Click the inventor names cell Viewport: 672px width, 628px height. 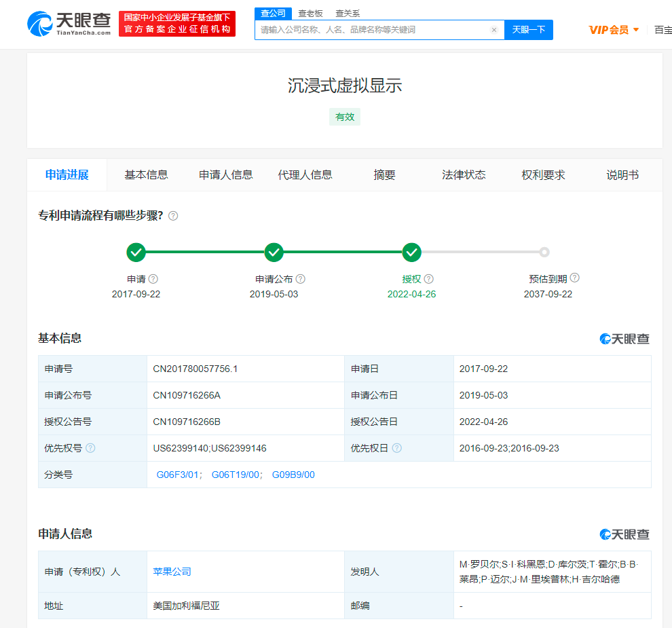coord(553,572)
